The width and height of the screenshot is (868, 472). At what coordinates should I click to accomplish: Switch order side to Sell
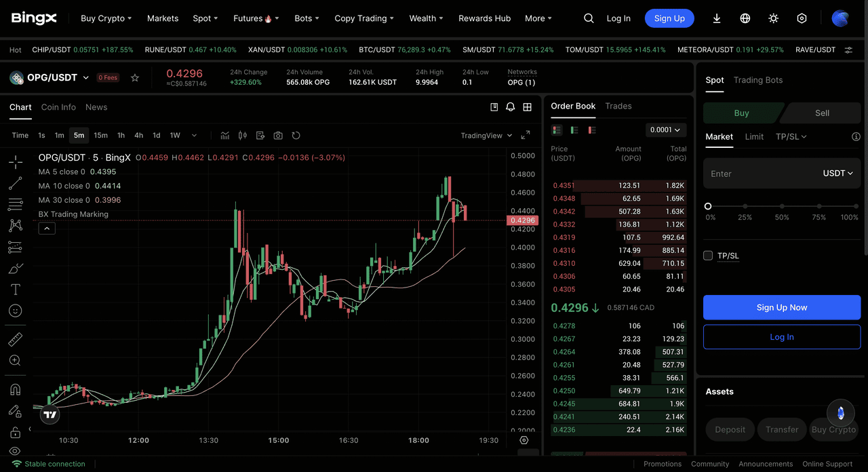click(822, 113)
